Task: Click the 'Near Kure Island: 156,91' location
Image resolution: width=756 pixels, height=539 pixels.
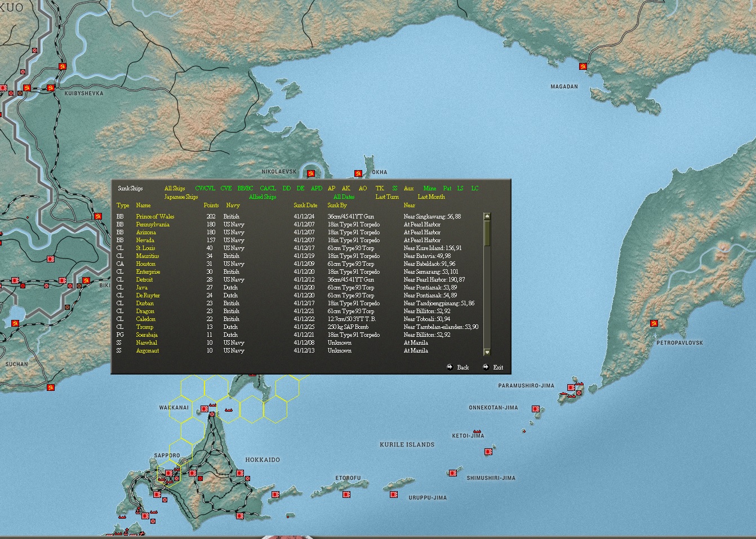Action: [x=433, y=248]
